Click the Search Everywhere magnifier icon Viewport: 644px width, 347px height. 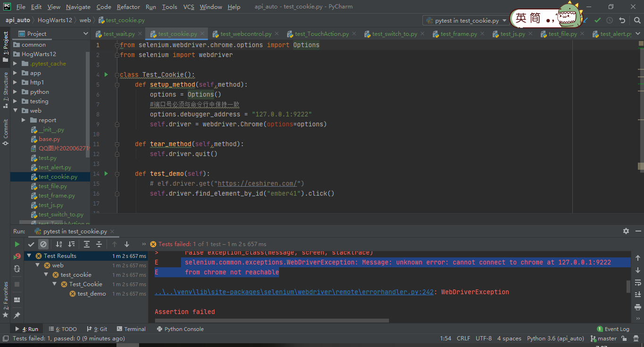[636, 20]
